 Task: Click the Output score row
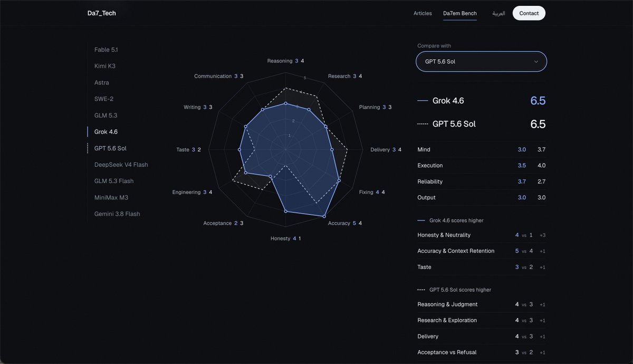click(x=481, y=197)
